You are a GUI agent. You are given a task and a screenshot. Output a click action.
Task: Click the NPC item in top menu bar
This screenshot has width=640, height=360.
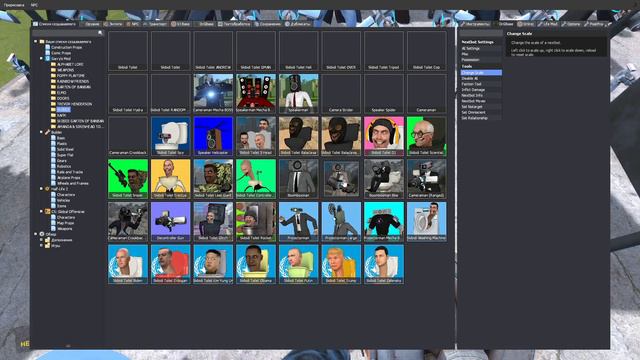(34, 5)
